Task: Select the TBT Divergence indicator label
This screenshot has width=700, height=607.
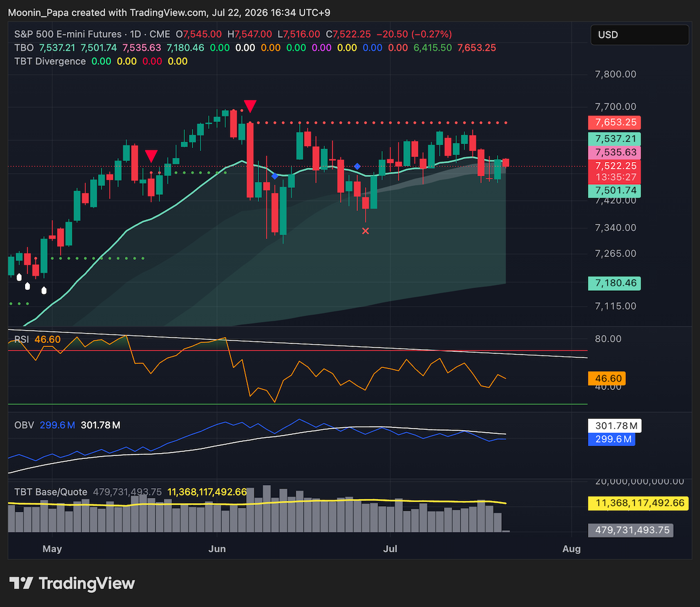Action: coord(50,61)
